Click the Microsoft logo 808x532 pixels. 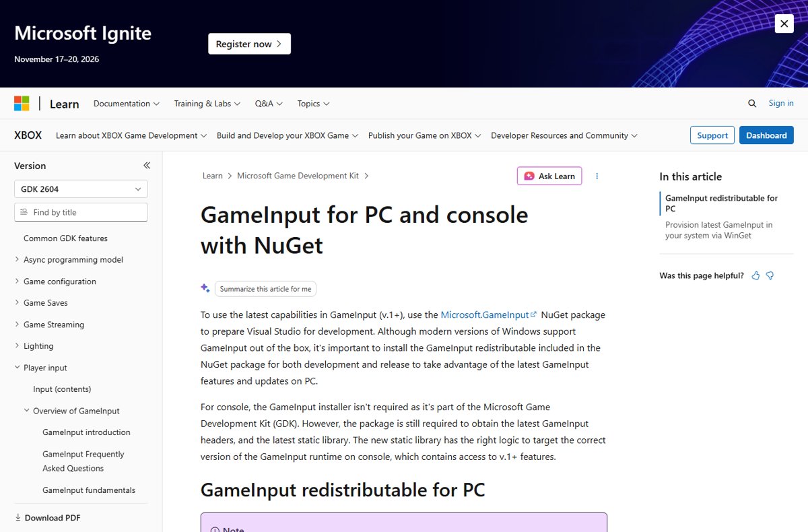(x=22, y=103)
